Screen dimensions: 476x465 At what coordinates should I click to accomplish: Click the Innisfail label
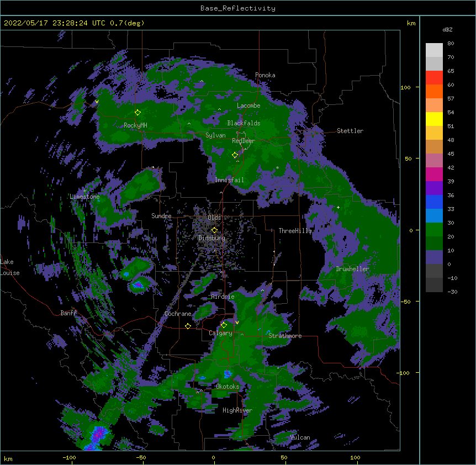[x=229, y=180]
